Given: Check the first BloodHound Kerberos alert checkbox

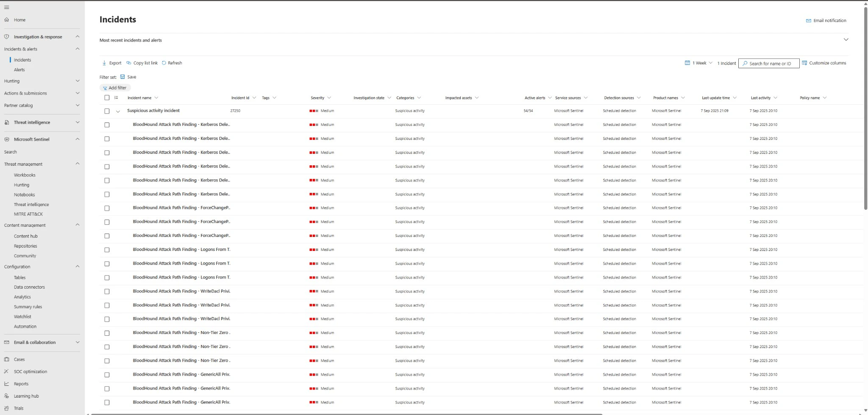Looking at the screenshot, I should (106, 125).
